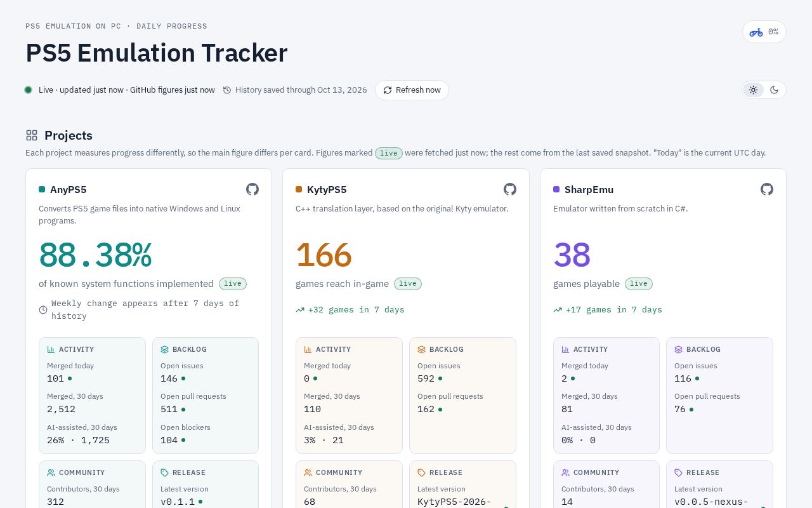Image resolution: width=812 pixels, height=508 pixels.
Task: Click SharpEmu Activity chart icon
Action: [565, 349]
